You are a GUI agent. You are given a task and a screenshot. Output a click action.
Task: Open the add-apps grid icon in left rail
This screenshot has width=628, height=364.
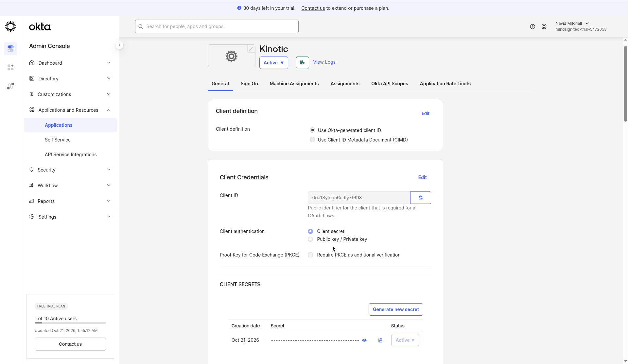pos(10,67)
